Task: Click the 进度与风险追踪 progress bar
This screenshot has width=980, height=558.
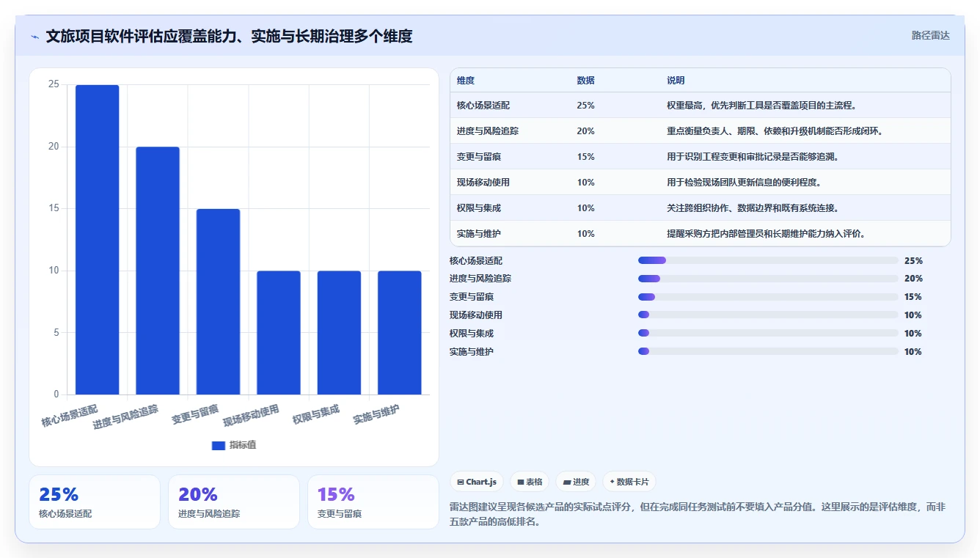Action: pos(768,279)
